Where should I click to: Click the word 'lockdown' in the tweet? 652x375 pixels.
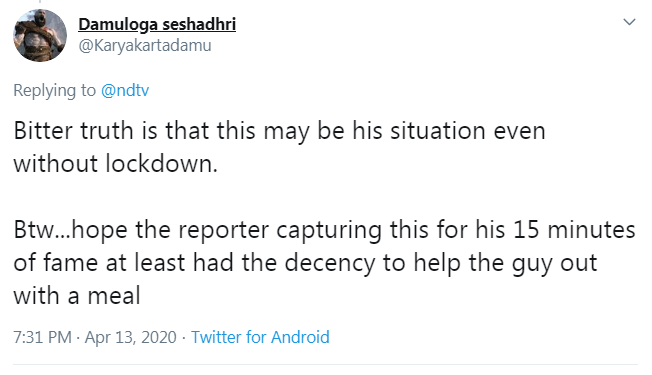[x=159, y=163]
